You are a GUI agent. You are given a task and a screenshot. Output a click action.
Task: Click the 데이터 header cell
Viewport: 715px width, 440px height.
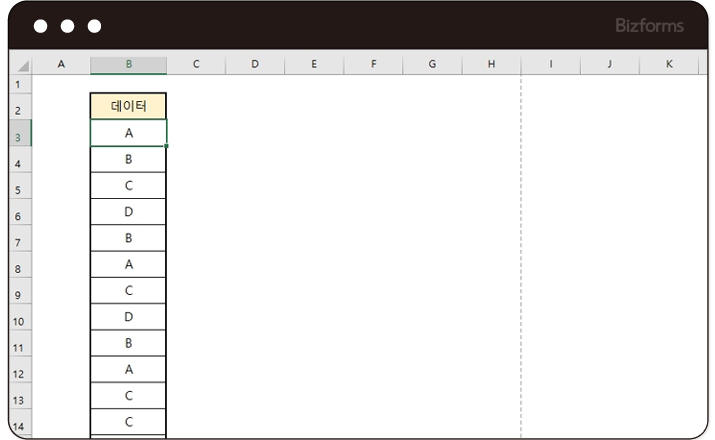129,106
